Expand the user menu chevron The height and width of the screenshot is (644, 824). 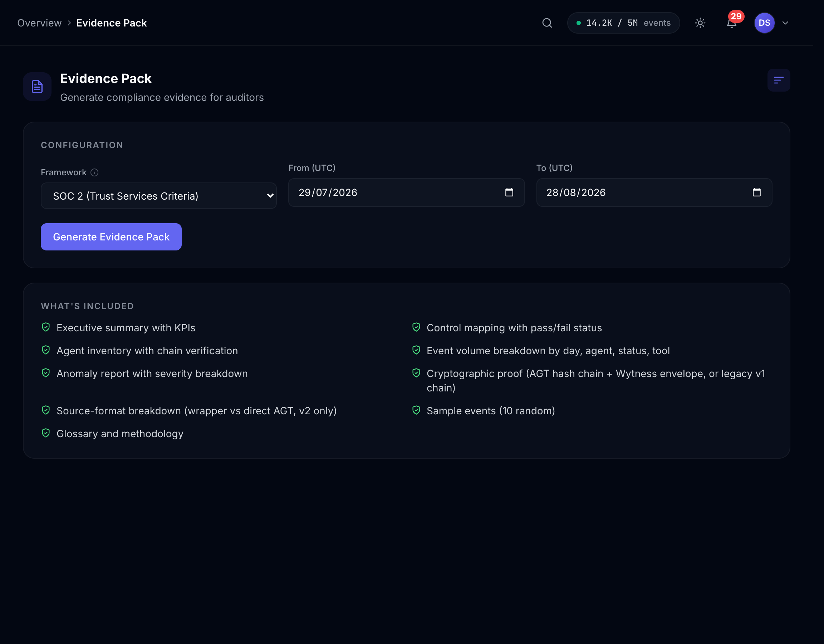[785, 23]
